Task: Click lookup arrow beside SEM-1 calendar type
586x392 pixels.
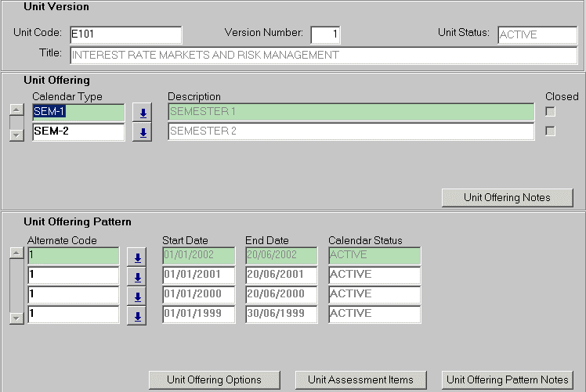Action: pyautogui.click(x=142, y=113)
